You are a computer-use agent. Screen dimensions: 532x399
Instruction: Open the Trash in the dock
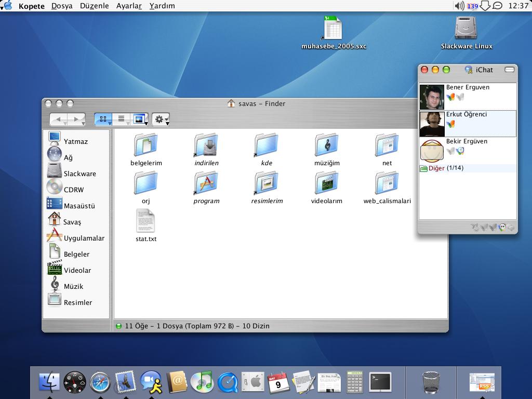tap(431, 383)
